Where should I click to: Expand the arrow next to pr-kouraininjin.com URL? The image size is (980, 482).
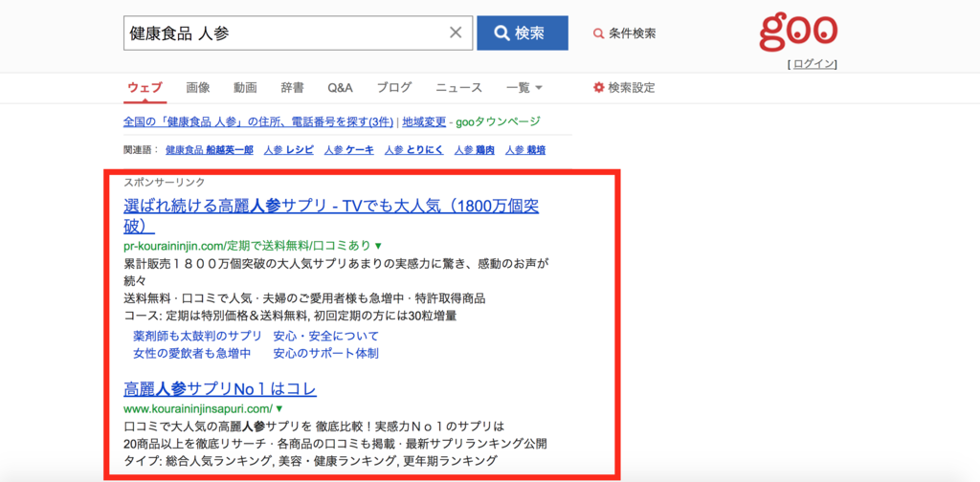[378, 246]
